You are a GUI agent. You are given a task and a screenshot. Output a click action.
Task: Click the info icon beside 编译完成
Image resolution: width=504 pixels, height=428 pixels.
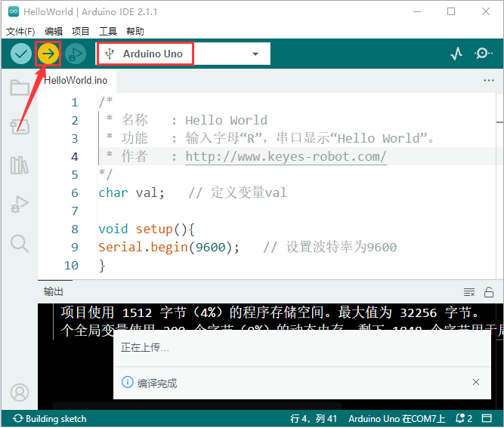(127, 382)
